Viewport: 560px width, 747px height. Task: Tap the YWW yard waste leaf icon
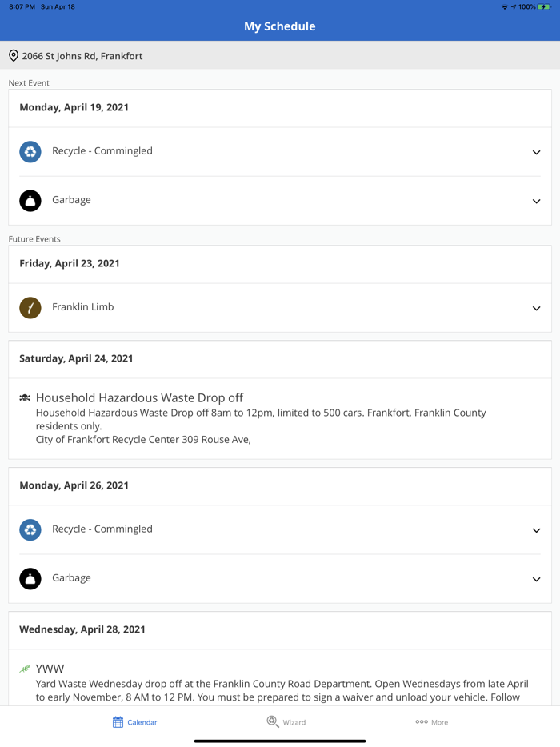[x=25, y=669]
